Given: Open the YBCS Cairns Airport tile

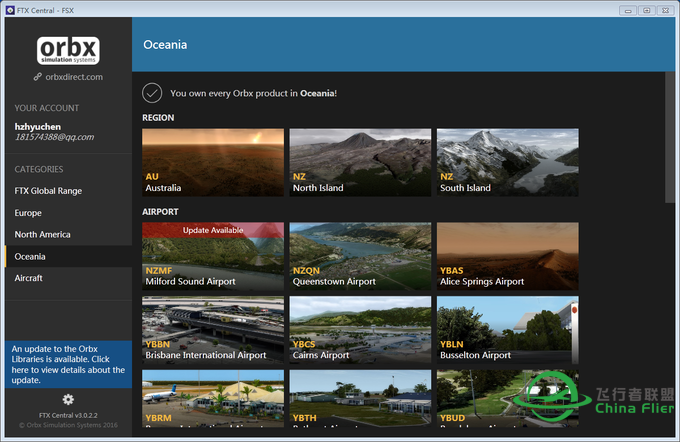Looking at the screenshot, I should coord(360,330).
